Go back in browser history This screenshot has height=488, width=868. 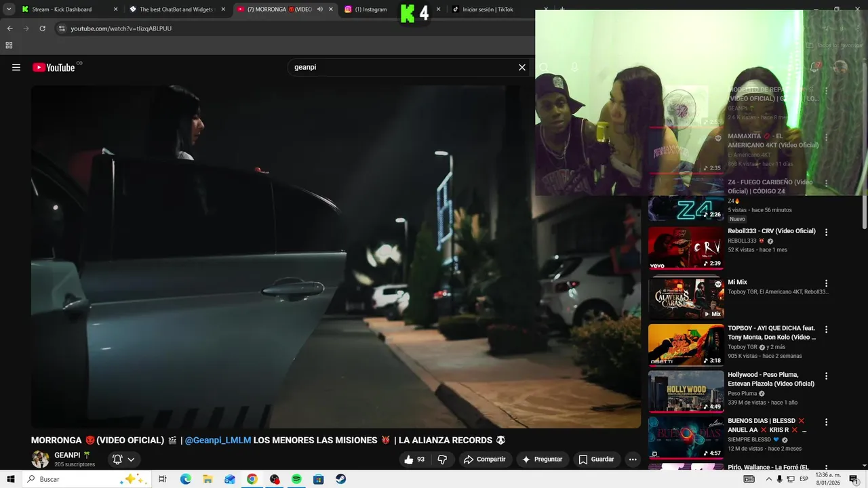(9, 28)
